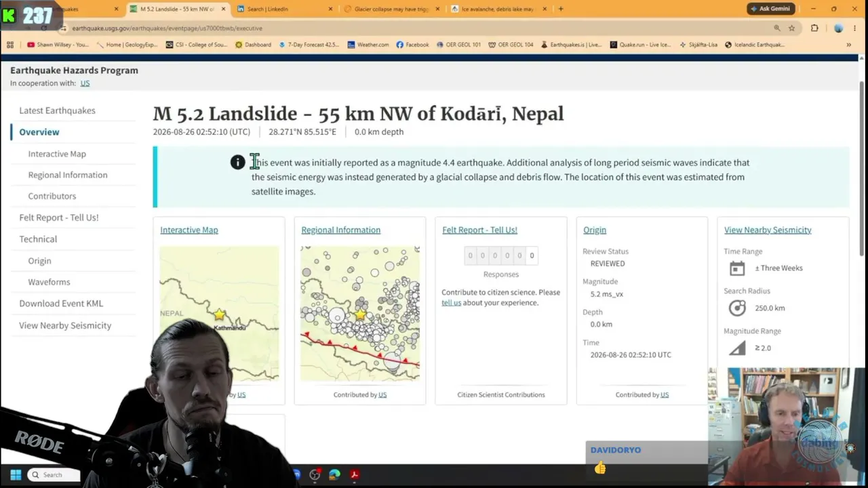868x488 pixels.
Task: Click the browser zoom magnifier icon
Action: (777, 28)
